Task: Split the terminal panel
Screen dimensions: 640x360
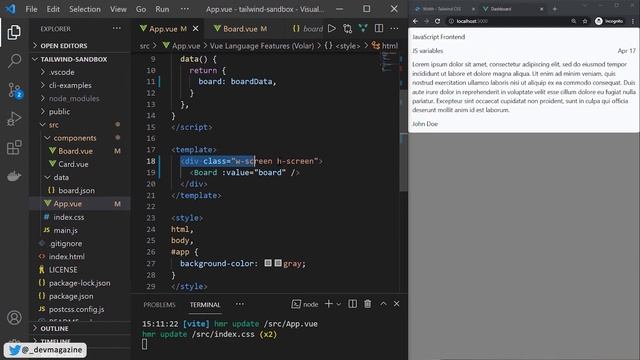Action: point(353,304)
